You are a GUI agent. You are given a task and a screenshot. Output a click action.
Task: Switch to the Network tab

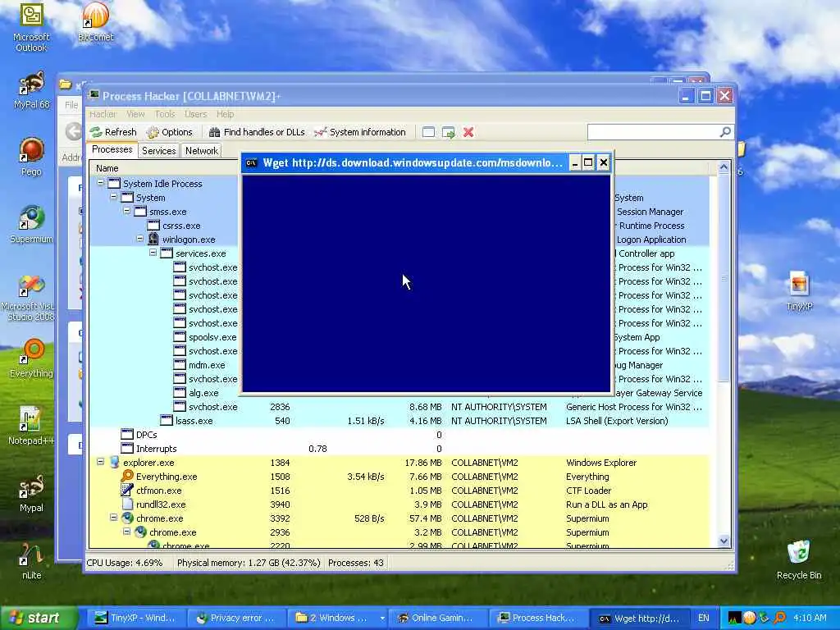click(202, 151)
